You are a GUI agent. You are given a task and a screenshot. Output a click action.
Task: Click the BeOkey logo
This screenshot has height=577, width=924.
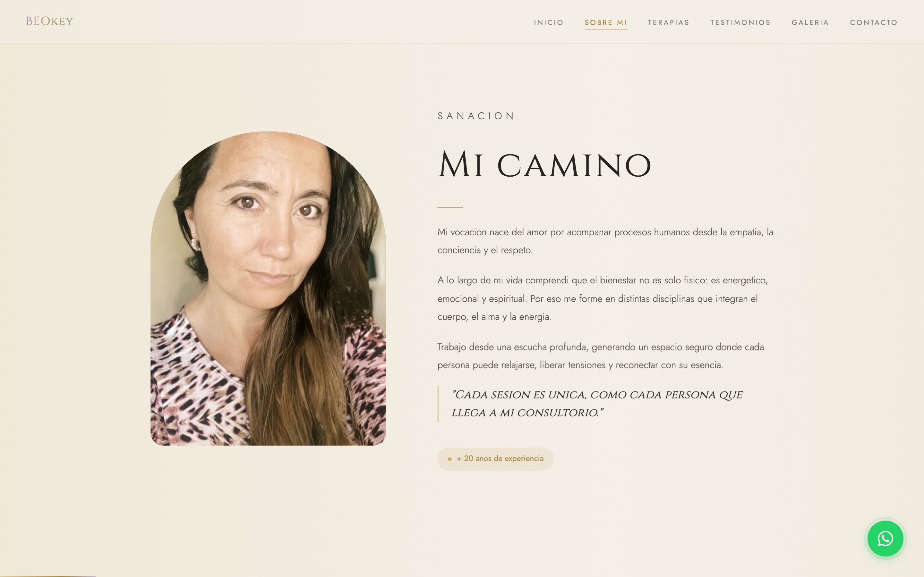(x=49, y=21)
